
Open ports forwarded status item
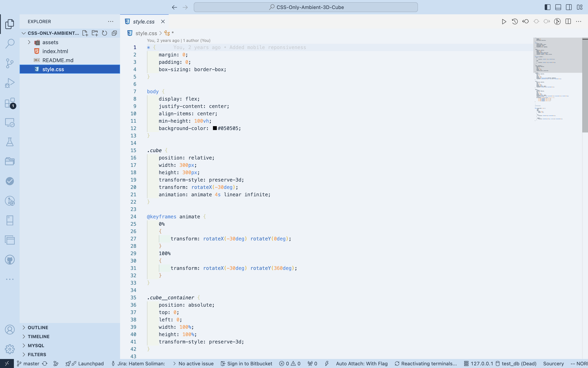(x=312, y=363)
